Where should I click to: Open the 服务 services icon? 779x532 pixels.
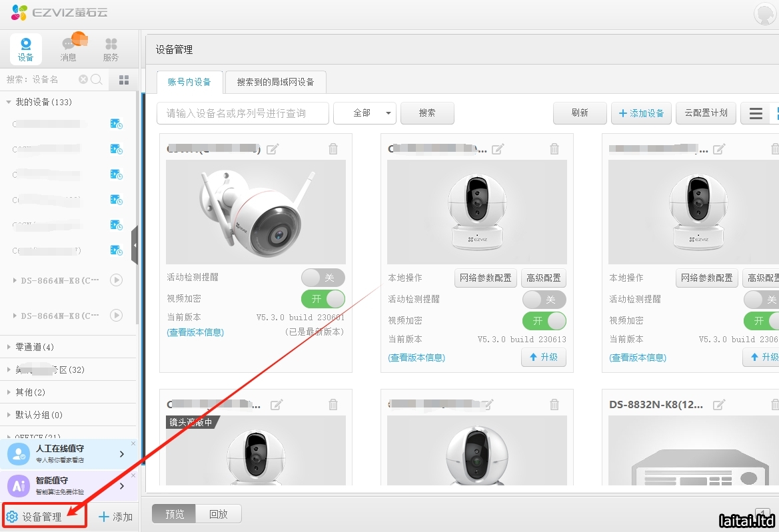tap(111, 49)
